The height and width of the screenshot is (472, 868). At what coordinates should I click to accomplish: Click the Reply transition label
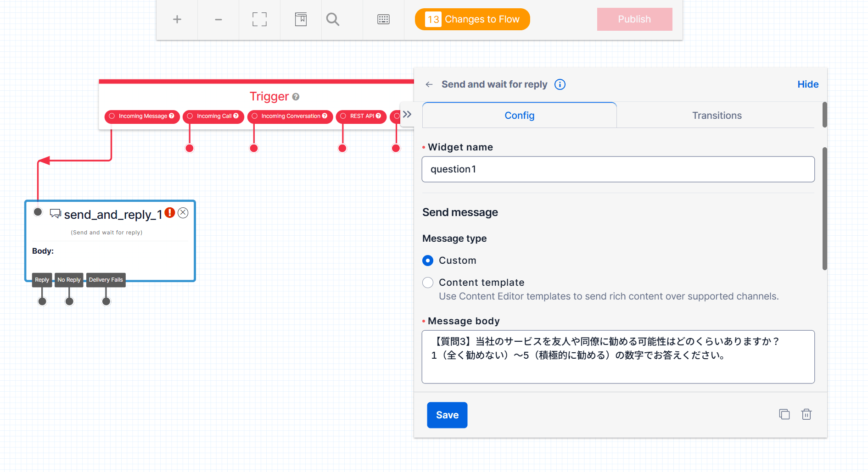tap(42, 280)
